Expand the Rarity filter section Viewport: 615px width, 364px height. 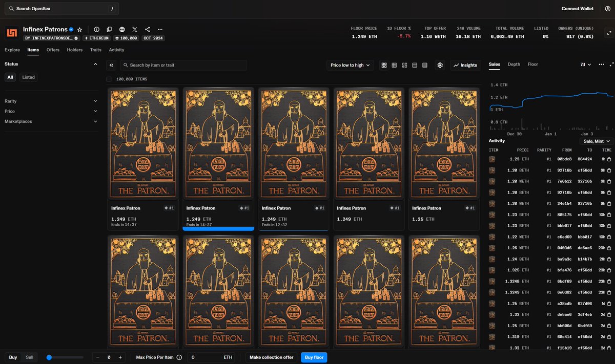click(x=51, y=101)
